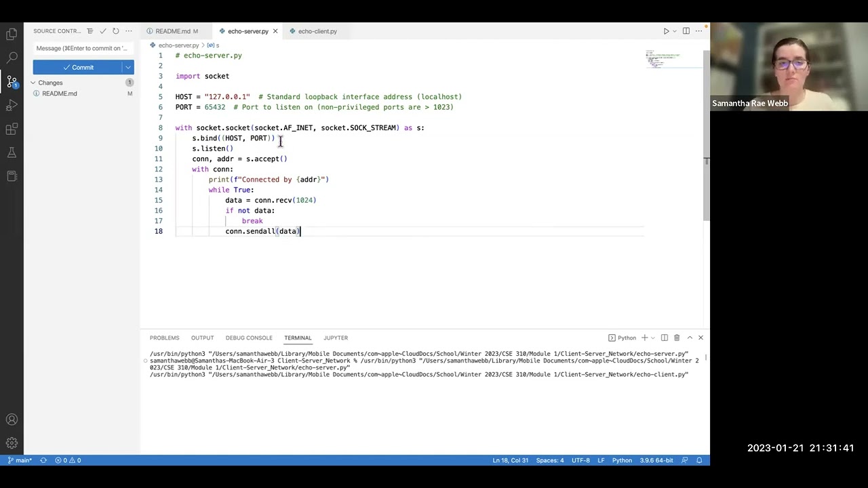Split the terminal panel
This screenshot has width=868, height=488.
(x=664, y=338)
